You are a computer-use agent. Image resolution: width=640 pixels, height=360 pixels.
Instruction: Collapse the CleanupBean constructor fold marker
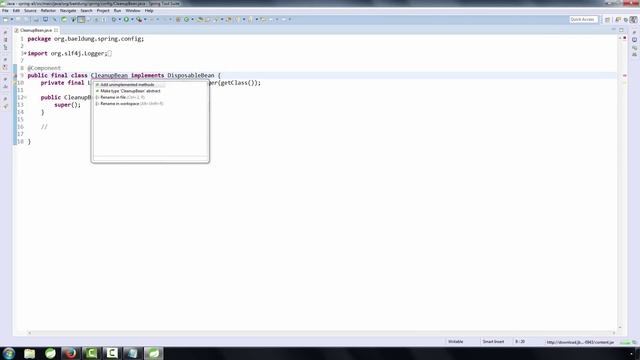25,98
